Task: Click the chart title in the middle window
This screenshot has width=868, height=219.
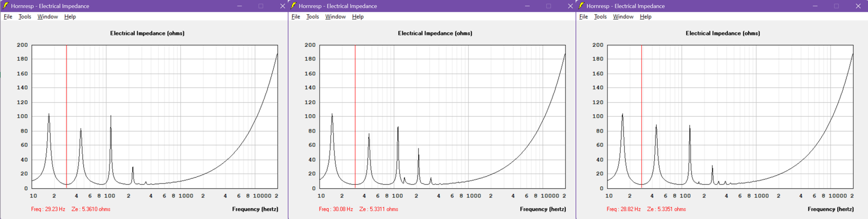Action: pos(435,33)
